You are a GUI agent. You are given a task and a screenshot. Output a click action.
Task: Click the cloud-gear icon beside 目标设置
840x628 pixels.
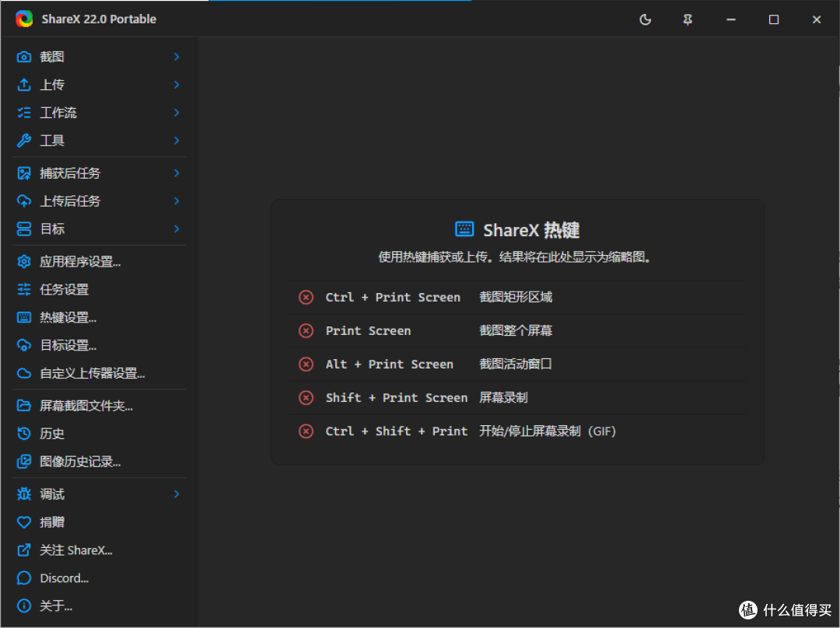click(24, 345)
